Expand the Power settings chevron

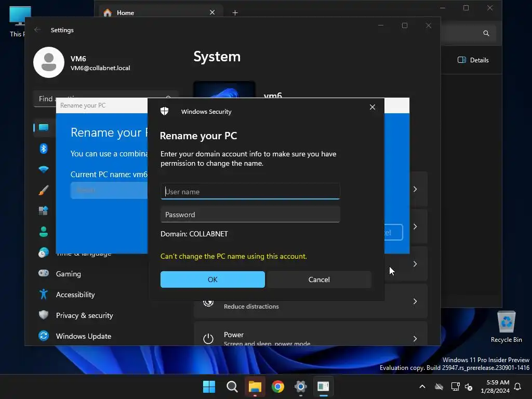coord(415,339)
